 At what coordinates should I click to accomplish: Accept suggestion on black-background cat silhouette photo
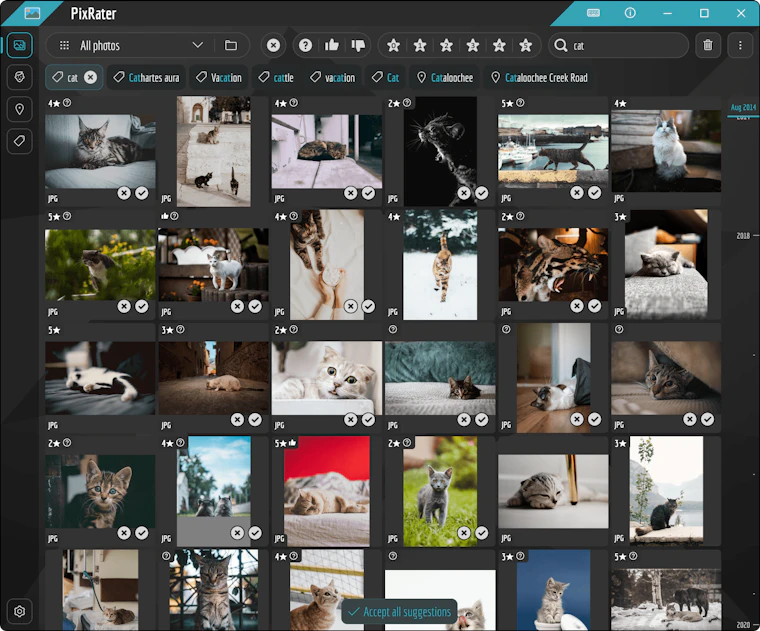[481, 193]
